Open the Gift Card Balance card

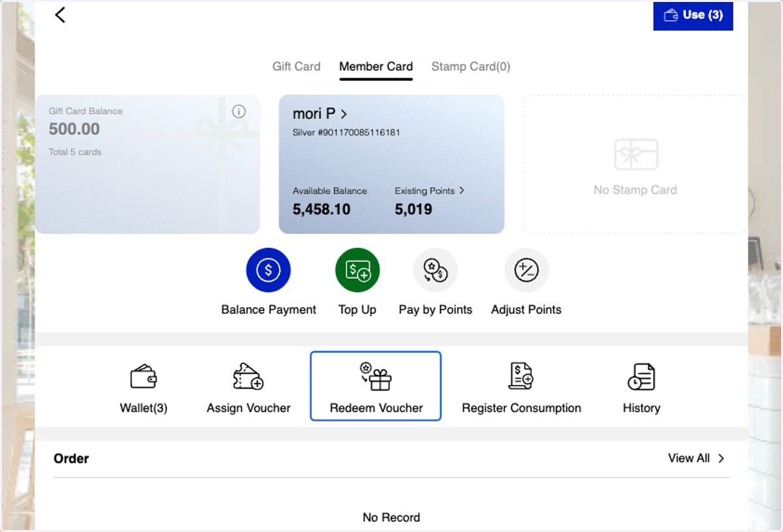[147, 164]
